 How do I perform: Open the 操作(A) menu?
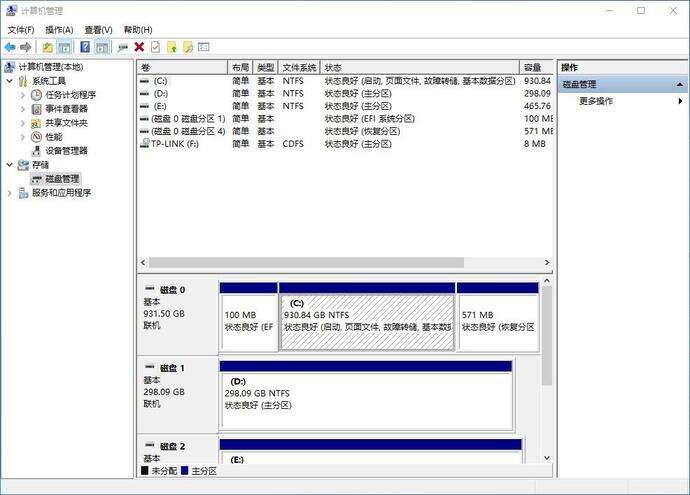pos(59,30)
